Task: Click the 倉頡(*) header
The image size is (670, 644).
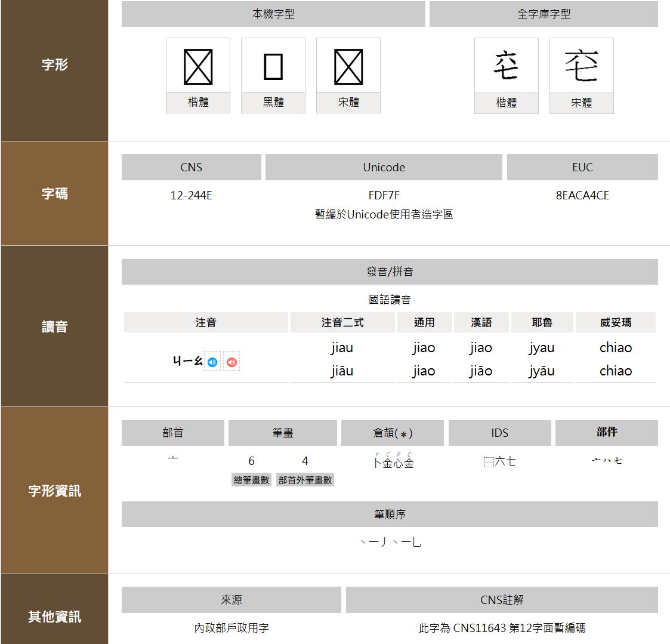Action: 392,433
